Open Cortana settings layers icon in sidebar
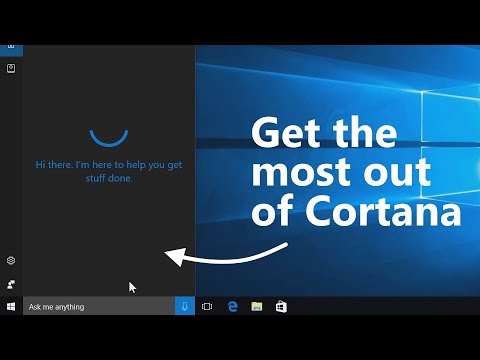Image resolution: width=480 pixels, height=360 pixels. coord(11,260)
